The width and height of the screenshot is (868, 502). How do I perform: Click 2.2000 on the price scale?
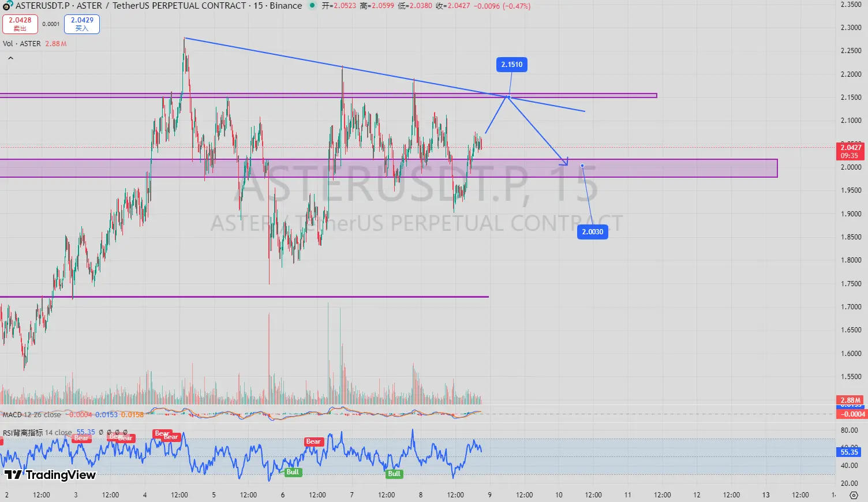click(851, 74)
